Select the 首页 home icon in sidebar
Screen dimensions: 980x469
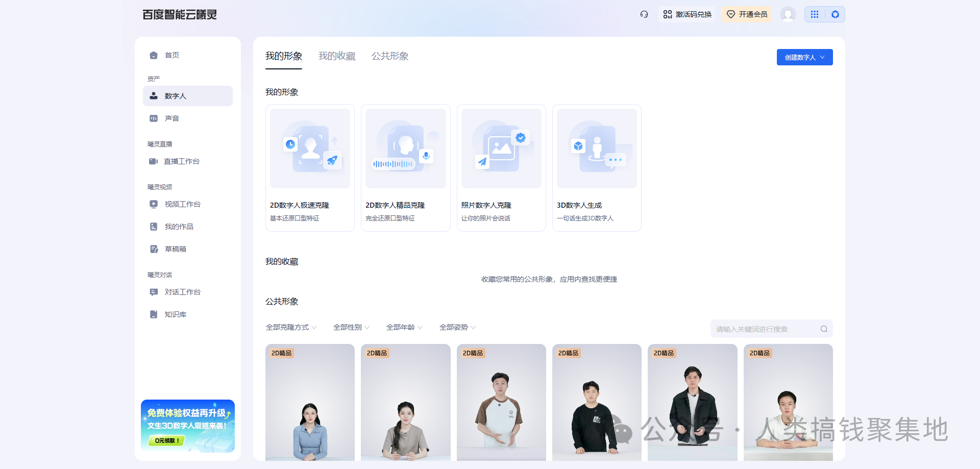[x=154, y=55]
